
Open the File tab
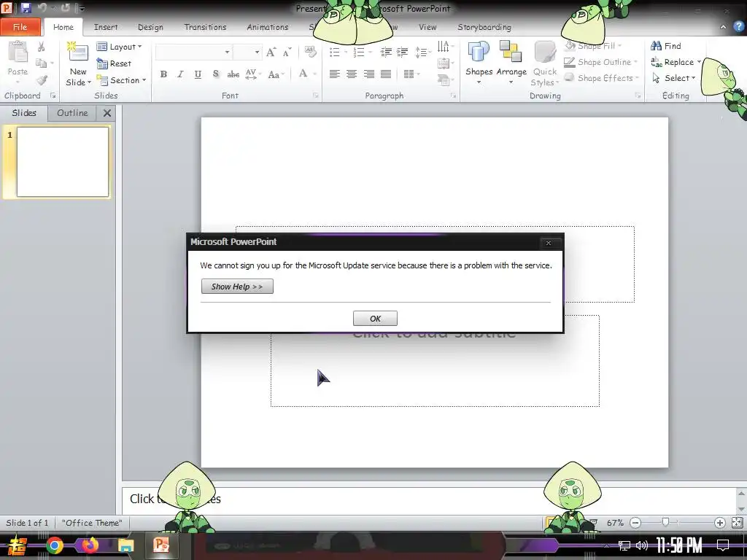[20, 27]
